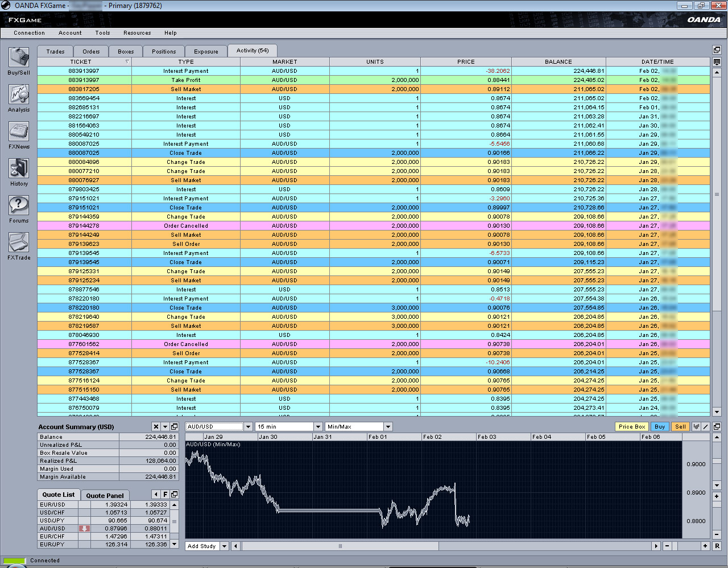The image size is (728, 568).
Task: Open the AUD/USD currency pair dropdown
Action: tap(248, 426)
